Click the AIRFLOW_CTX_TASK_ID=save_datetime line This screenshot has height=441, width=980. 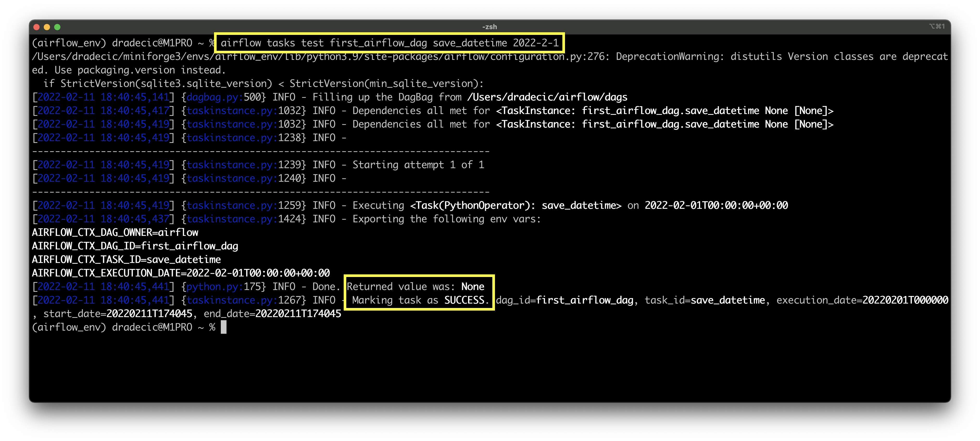click(x=126, y=260)
